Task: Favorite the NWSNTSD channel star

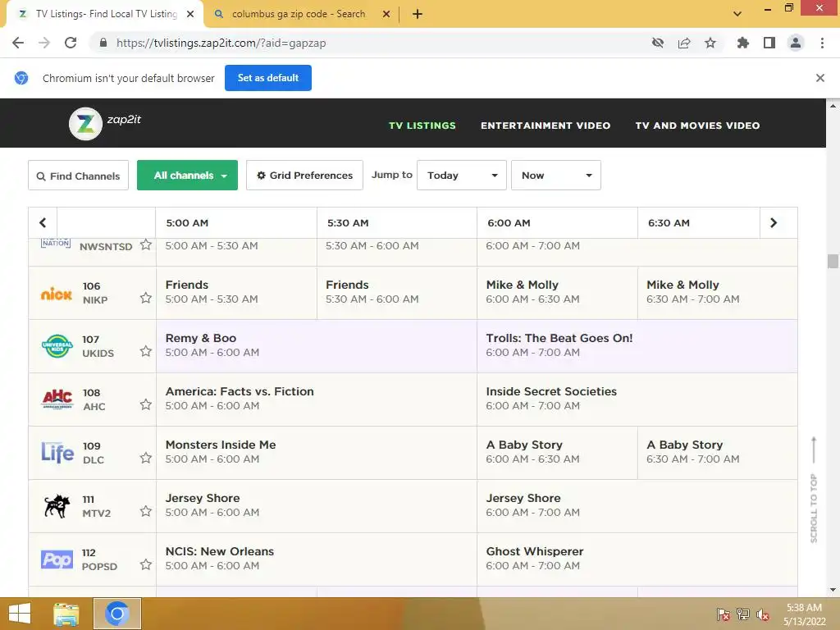Action: tap(146, 244)
